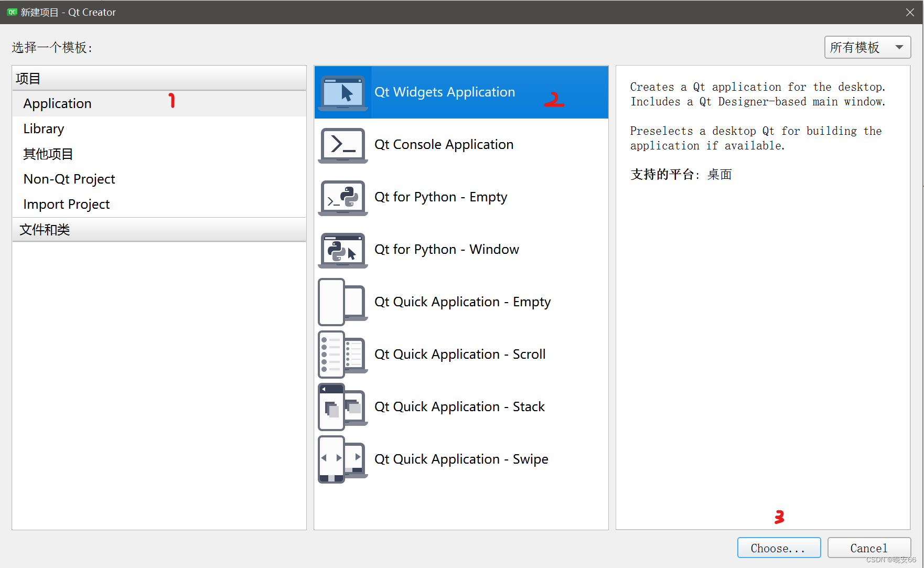
Task: Click the Qt Widgets Application template icon
Action: point(343,92)
